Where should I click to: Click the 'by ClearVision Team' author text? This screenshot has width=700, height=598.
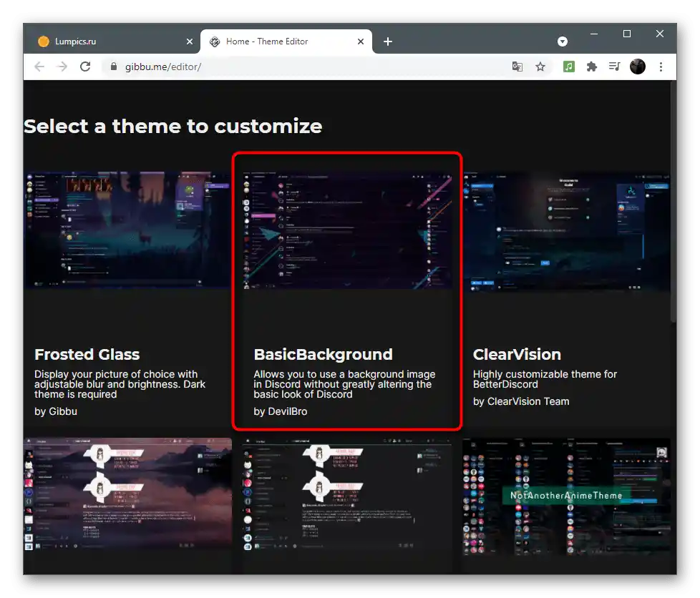[521, 401]
